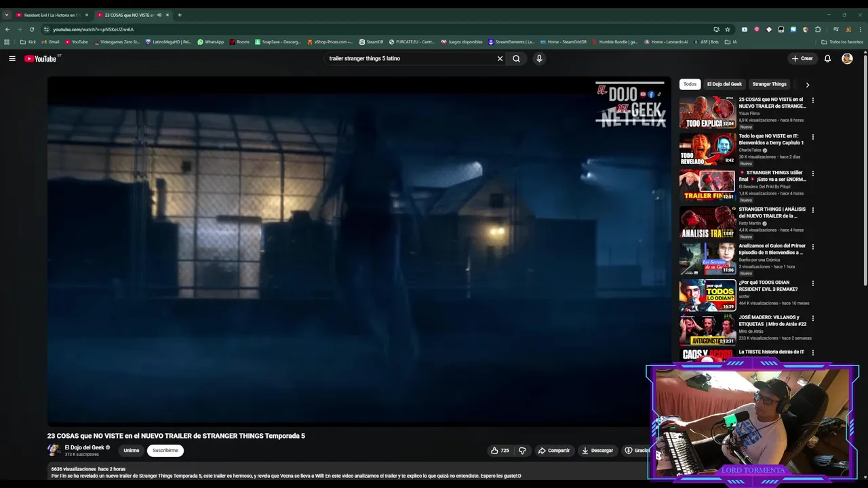The image size is (868, 488).
Task: Open the IA bookmarks folder
Action: 731,42
